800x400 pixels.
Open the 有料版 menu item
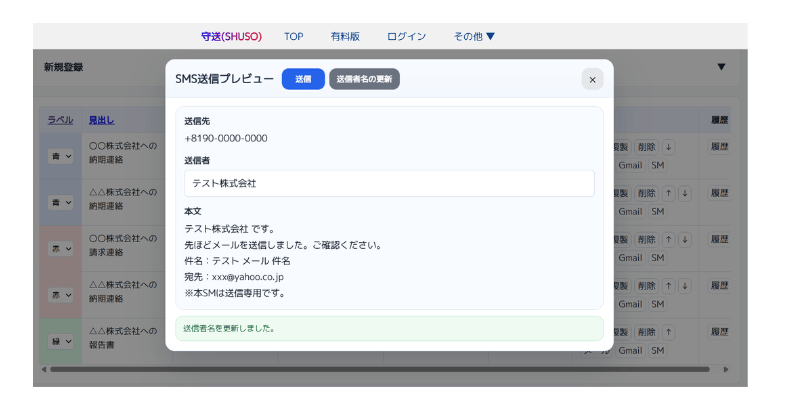click(345, 36)
